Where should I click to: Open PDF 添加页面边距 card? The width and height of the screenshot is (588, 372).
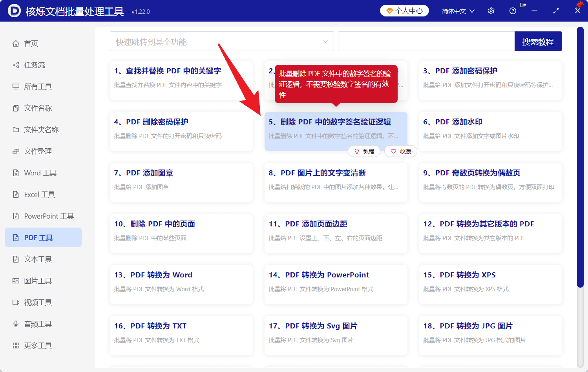coord(336,233)
